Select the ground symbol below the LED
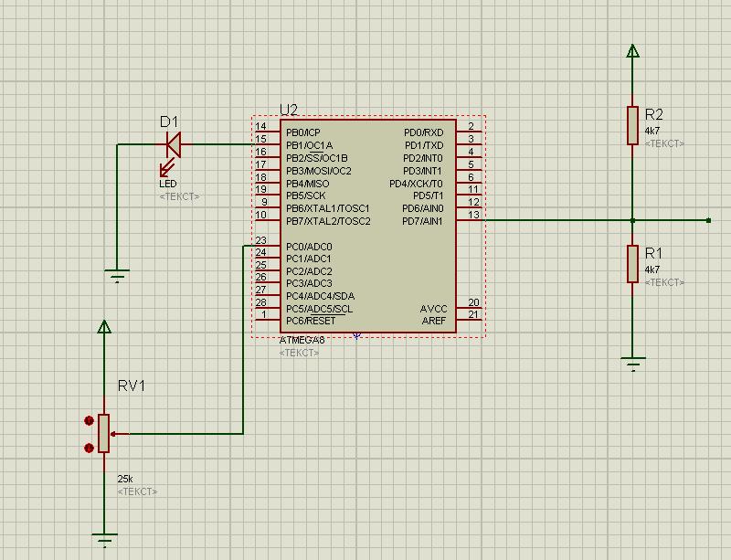This screenshot has width=731, height=560. click(117, 274)
